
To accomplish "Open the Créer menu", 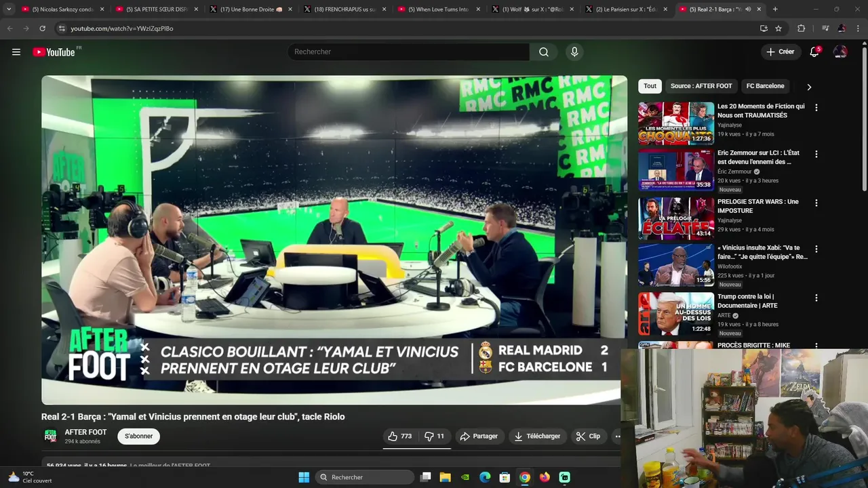I will (x=780, y=52).
